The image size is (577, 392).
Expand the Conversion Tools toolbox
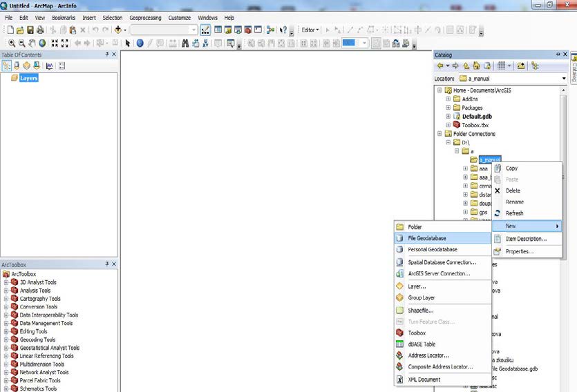[x=6, y=306]
